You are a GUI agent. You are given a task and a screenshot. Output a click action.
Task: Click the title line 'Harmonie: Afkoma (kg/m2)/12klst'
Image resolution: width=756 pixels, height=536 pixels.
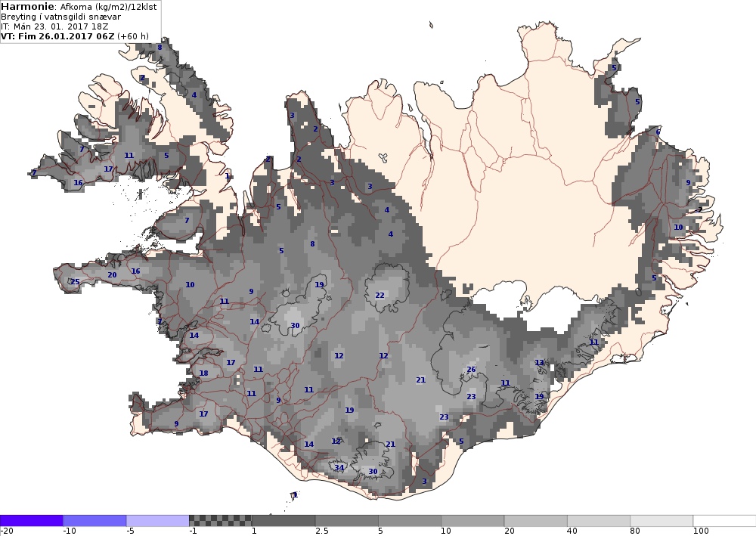point(79,7)
